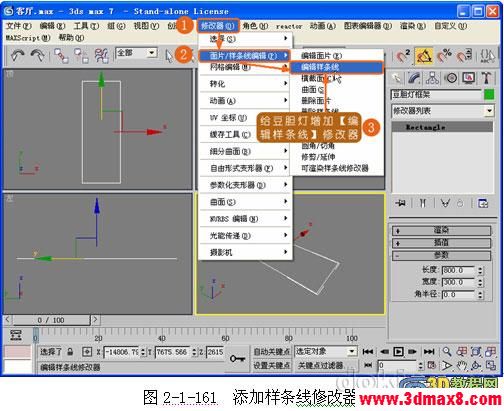
Task: Toggle the Pin Stack icon
Action: (x=401, y=203)
